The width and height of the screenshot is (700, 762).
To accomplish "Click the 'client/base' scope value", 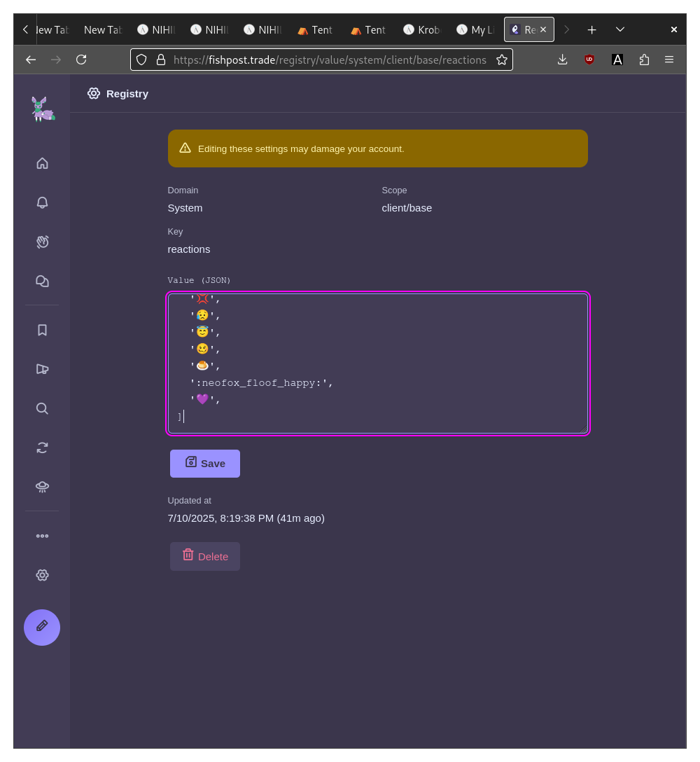I will click(x=407, y=208).
